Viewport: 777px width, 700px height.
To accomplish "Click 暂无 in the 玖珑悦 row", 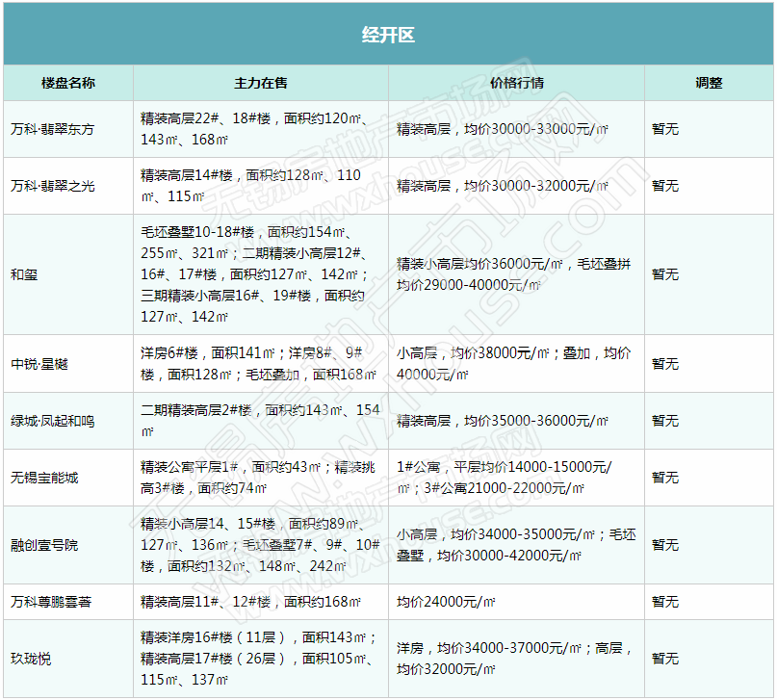I will tap(665, 659).
